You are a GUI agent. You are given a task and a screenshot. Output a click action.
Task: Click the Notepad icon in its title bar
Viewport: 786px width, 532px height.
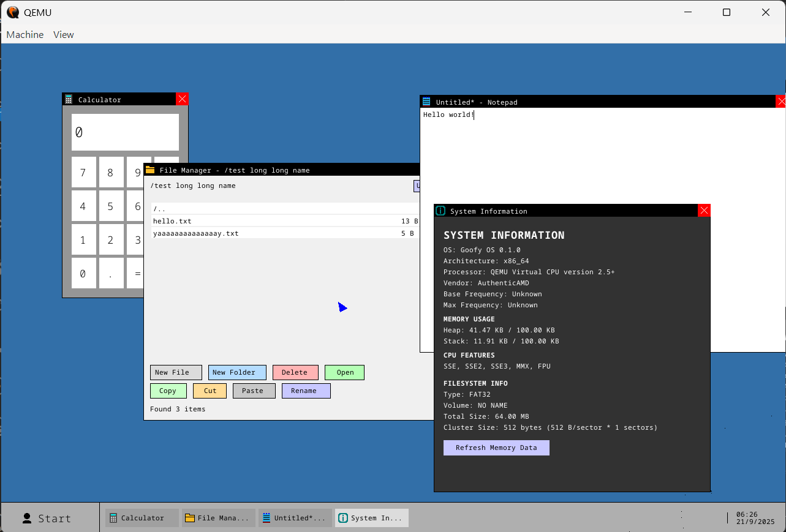coord(426,102)
